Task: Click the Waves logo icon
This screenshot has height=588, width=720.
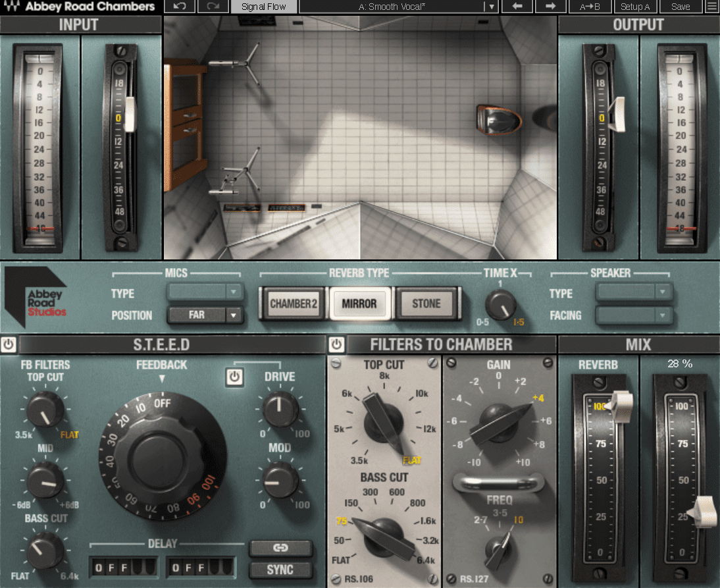Action: (x=12, y=6)
